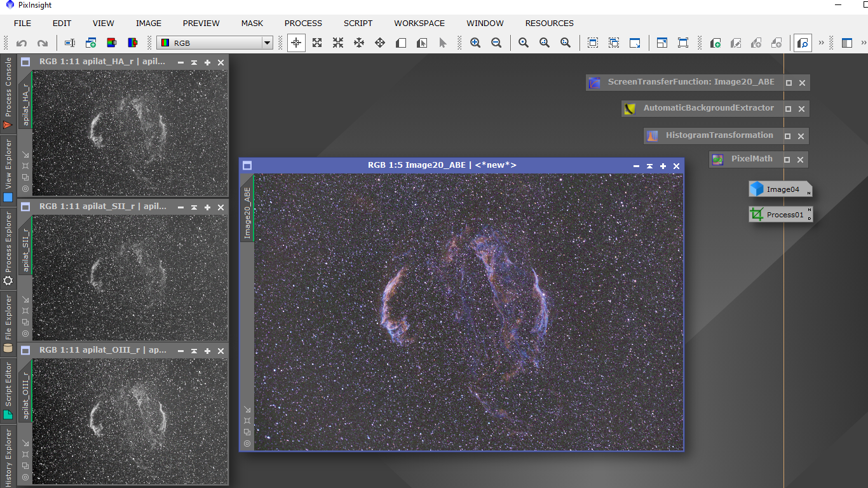
Task: Click the HistogramTransformation icon
Action: tap(652, 136)
